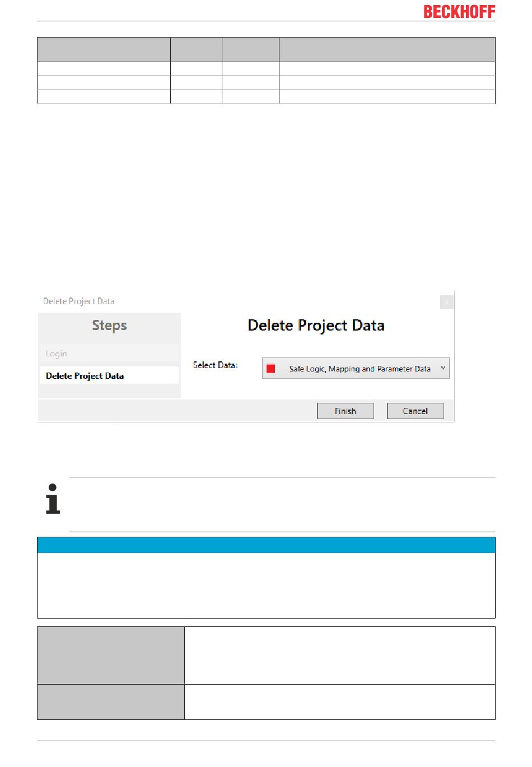Select the Delete Project Data step in sidebar
This screenshot has height=767, width=532.
[109, 375]
